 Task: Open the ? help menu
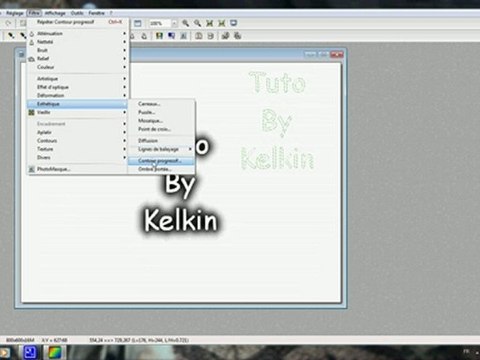point(111,13)
